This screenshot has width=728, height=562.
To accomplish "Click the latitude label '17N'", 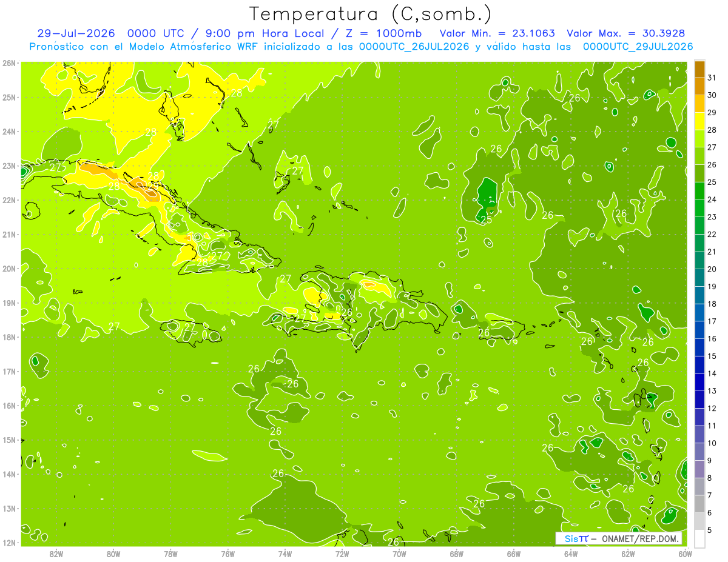I will coord(9,372).
